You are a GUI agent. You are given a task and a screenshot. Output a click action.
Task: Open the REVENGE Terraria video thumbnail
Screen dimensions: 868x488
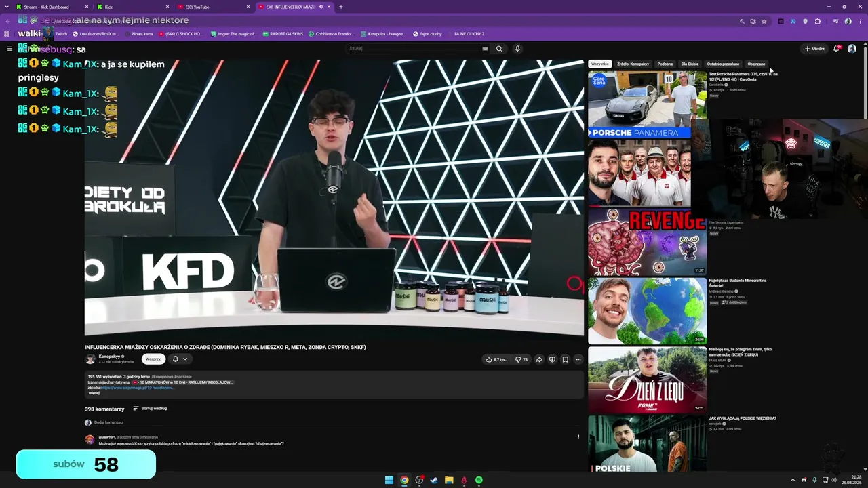647,241
